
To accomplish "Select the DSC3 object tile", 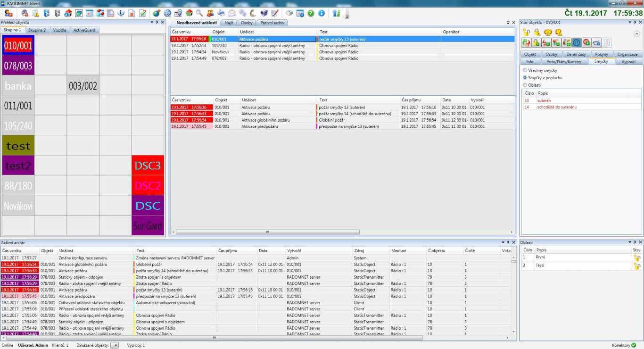I will [148, 166].
